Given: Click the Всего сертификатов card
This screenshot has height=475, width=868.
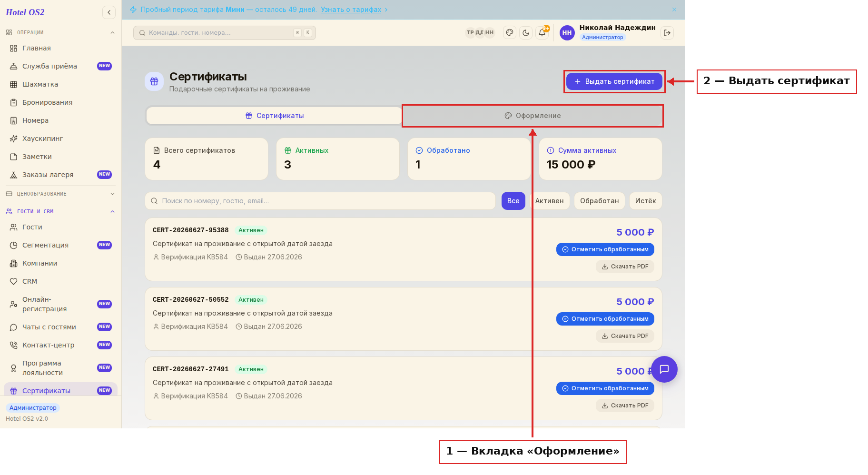Looking at the screenshot, I should point(207,159).
